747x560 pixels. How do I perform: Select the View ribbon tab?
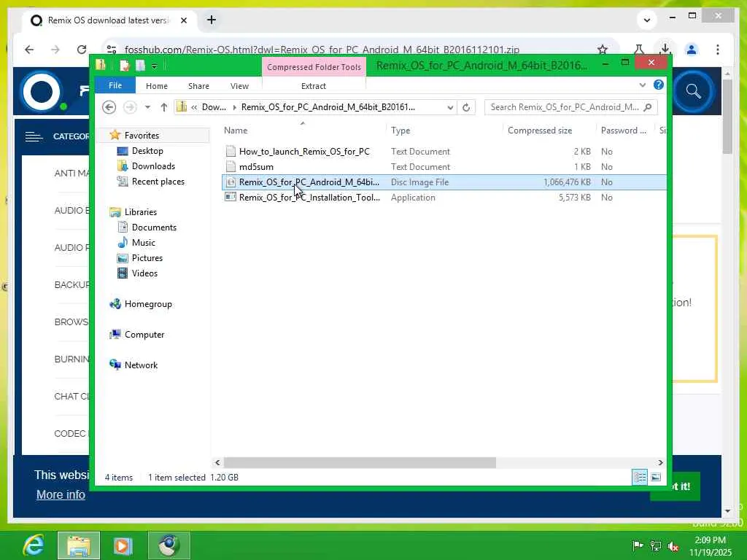tap(239, 86)
